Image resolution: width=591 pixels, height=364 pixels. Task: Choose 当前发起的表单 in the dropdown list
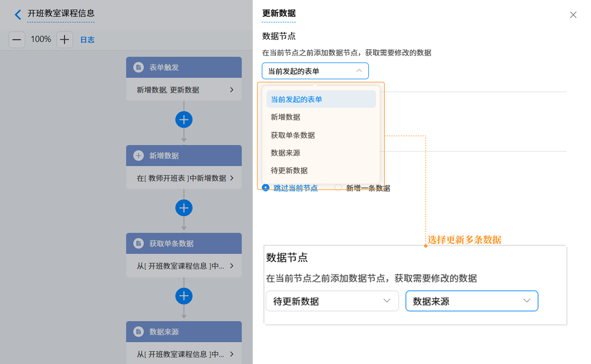pos(321,99)
